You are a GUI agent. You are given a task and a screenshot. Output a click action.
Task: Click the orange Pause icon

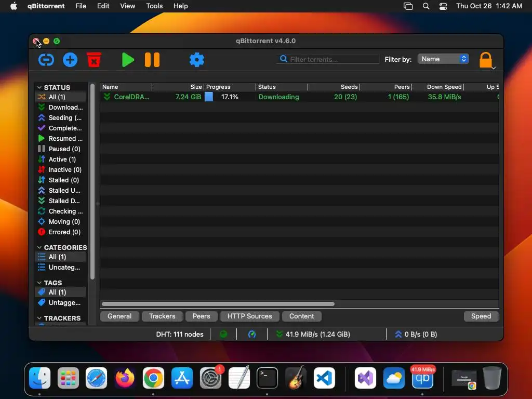click(x=152, y=60)
